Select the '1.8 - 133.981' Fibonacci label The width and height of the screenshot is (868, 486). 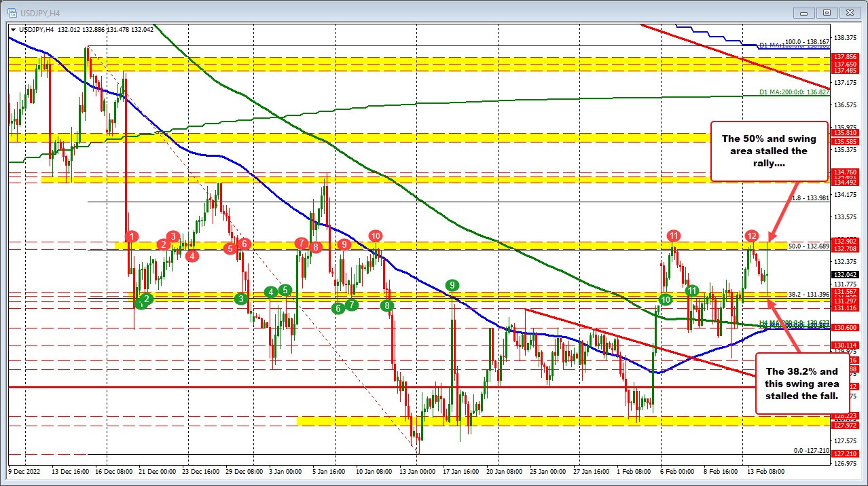(811, 198)
